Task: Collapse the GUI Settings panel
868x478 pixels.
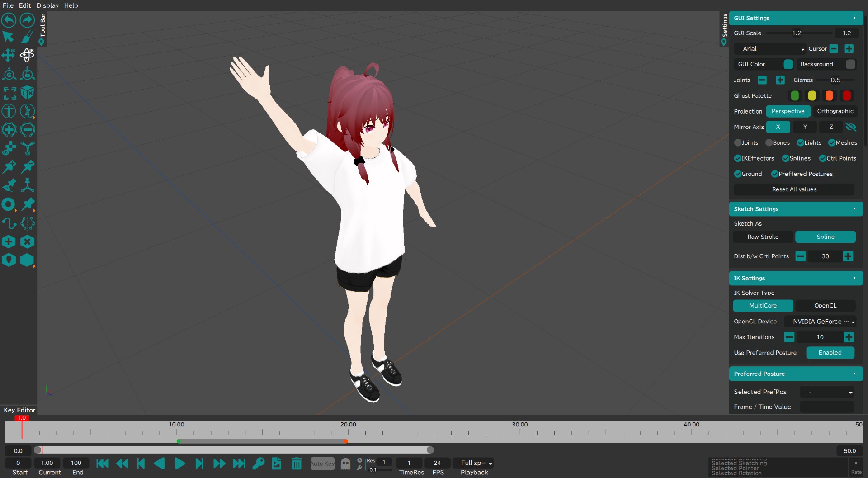Action: click(854, 18)
